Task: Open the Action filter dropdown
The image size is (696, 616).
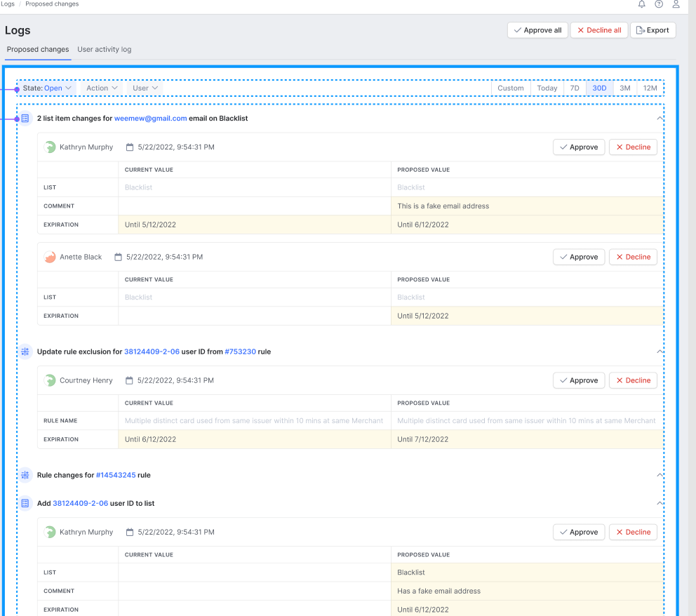Action: [x=102, y=88]
